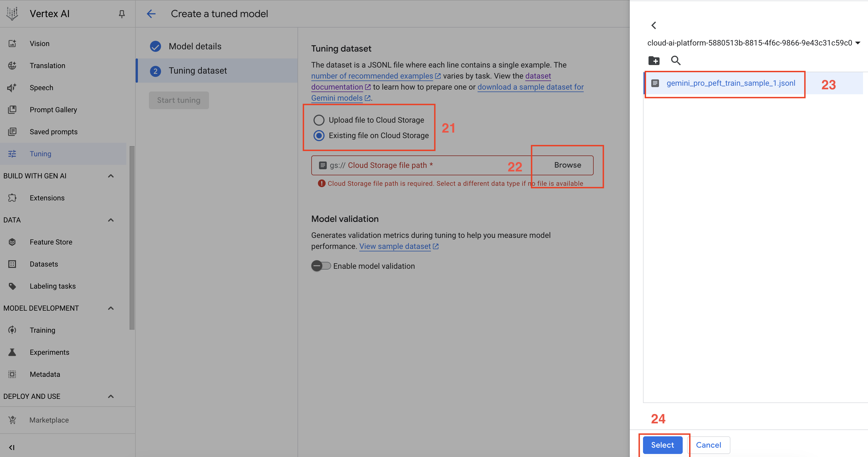This screenshot has height=457, width=868.
Task: Open Feature Store menu item
Action: point(63,242)
